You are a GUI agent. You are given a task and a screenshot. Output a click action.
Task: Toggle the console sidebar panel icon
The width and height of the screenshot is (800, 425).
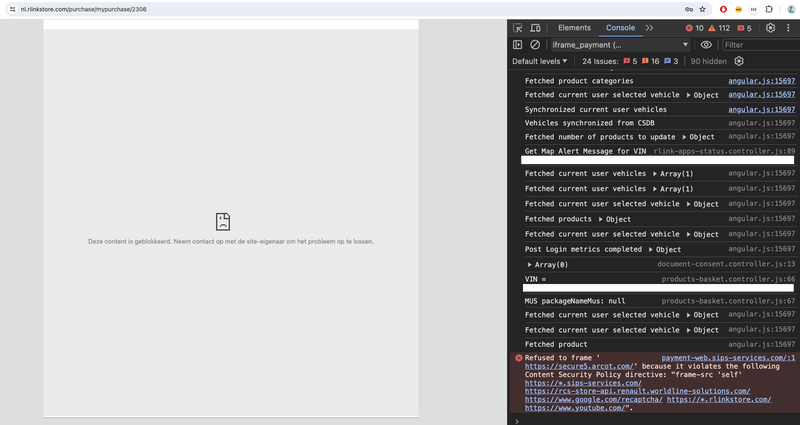tap(517, 45)
